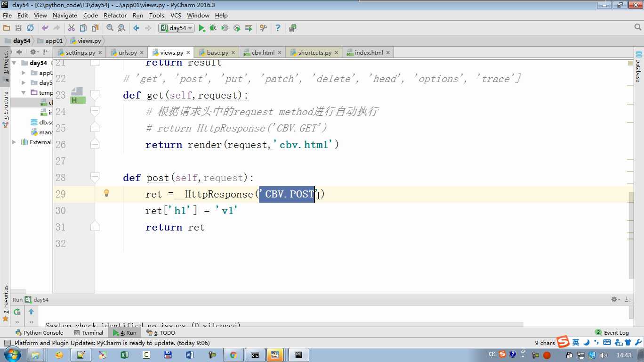Click the Paste clipboard icon
The image size is (644, 362).
pyautogui.click(x=95, y=28)
